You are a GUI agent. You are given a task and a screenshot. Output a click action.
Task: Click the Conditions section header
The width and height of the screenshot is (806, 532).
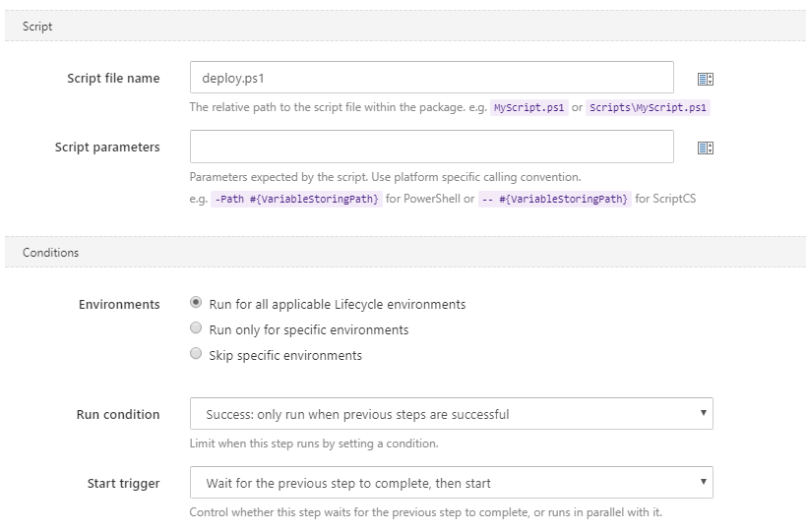tap(51, 253)
